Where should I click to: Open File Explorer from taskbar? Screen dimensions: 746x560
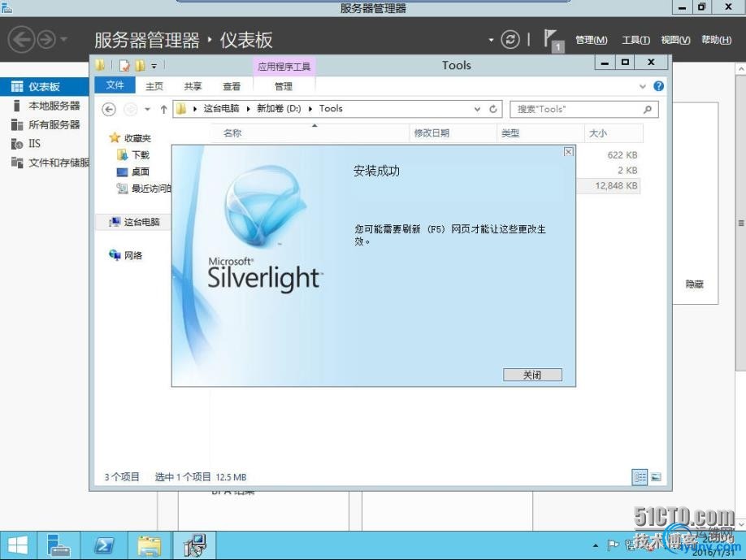150,545
